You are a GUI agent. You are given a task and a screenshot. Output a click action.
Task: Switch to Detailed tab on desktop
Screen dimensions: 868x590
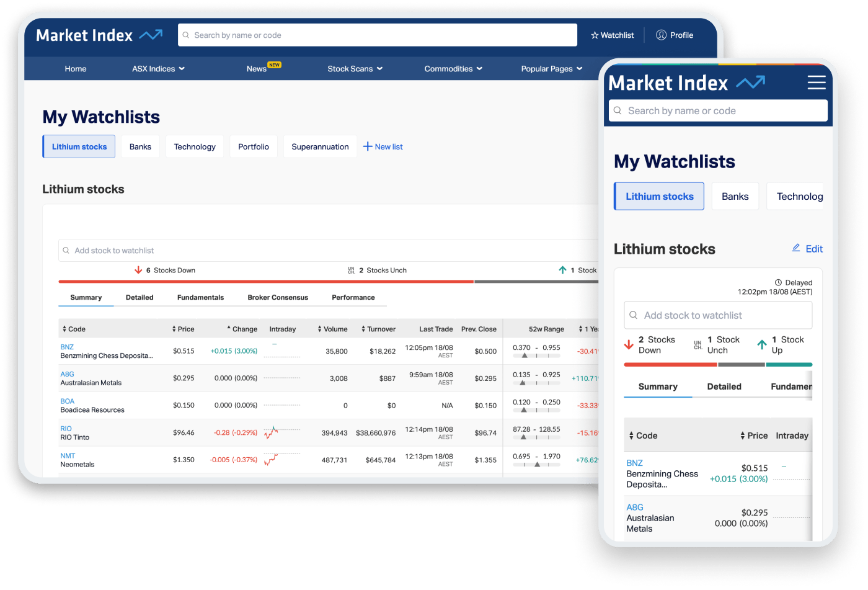point(139,297)
